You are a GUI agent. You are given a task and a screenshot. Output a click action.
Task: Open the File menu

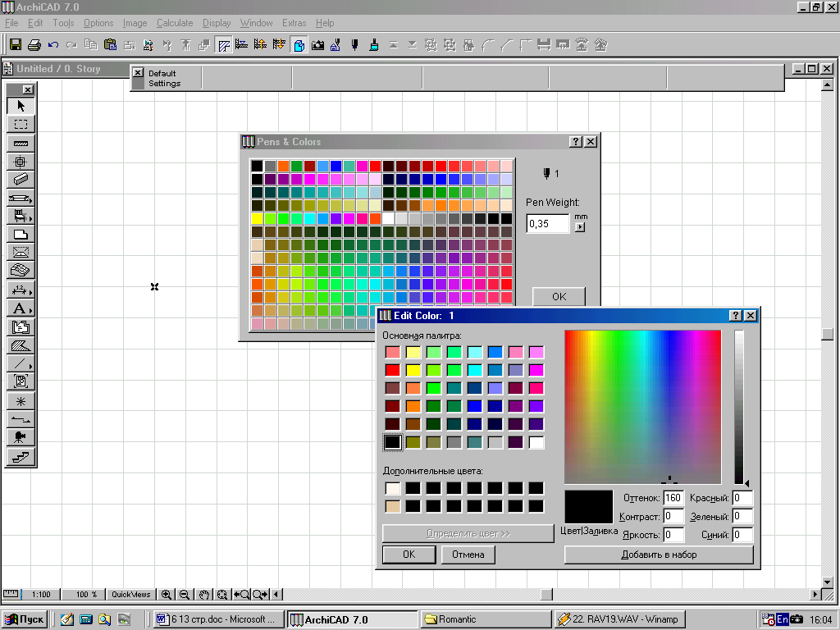coord(11,23)
